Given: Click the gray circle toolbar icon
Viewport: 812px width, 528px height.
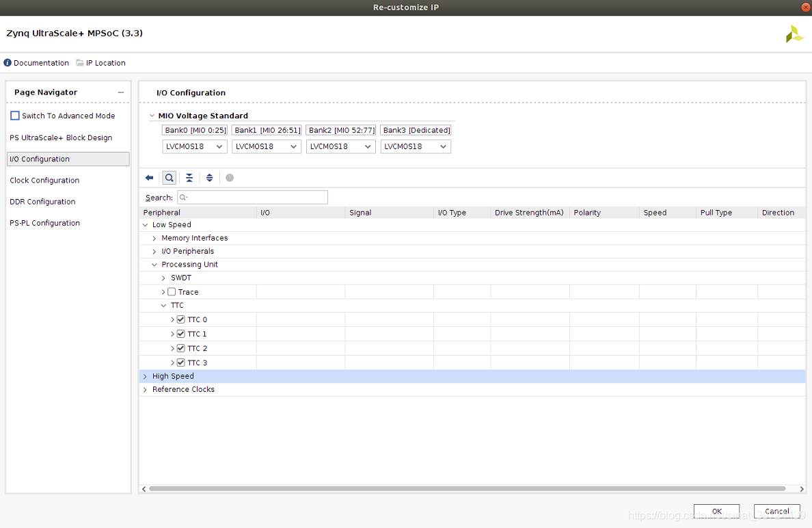Looking at the screenshot, I should tap(230, 178).
